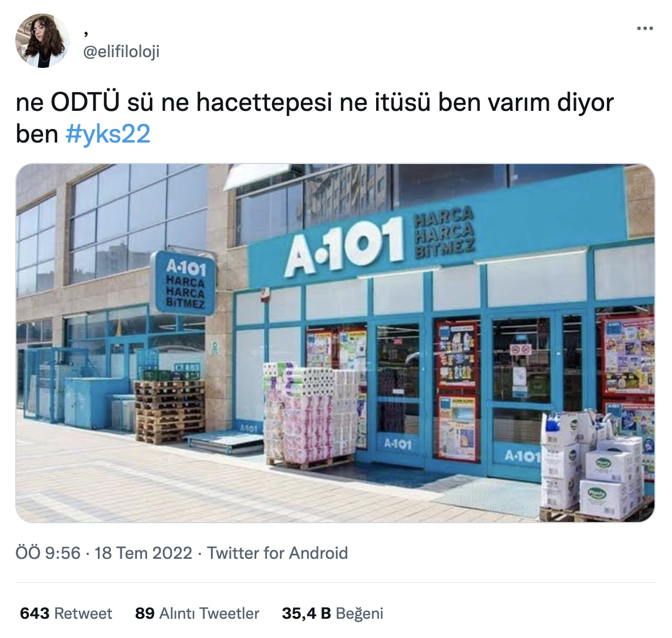672x638 pixels.
Task: Open the A-101 storefront photo
Action: 335,343
